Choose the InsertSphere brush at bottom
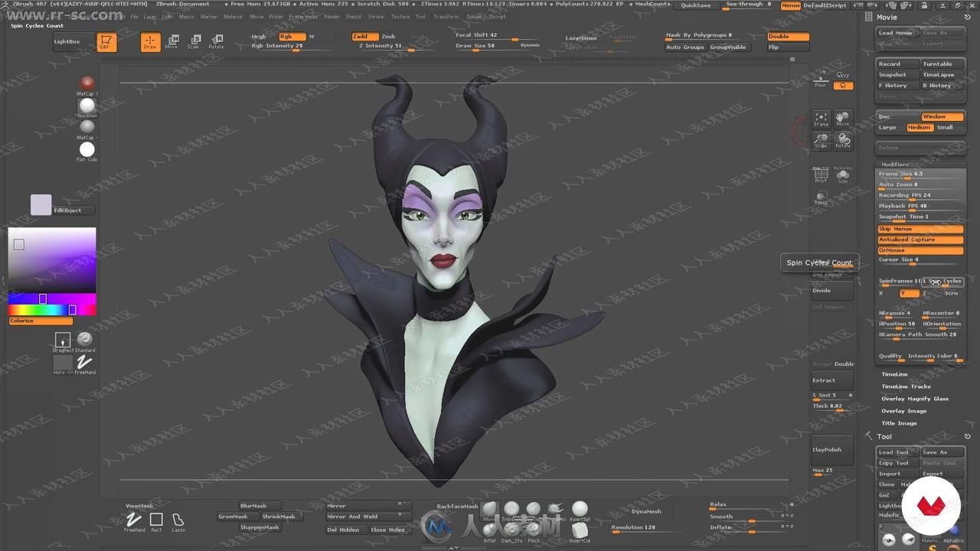980x551 pixels. point(580,510)
